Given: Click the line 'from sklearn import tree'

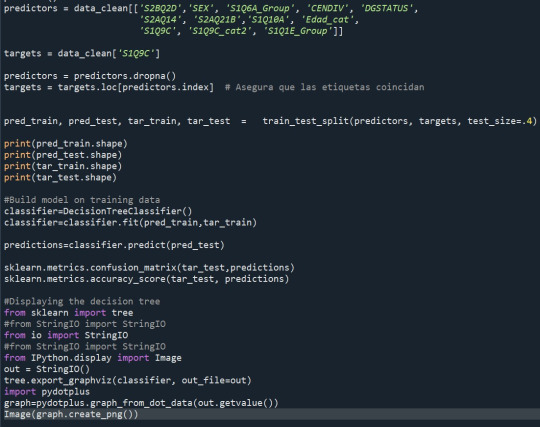Looking at the screenshot, I should pos(69,313).
